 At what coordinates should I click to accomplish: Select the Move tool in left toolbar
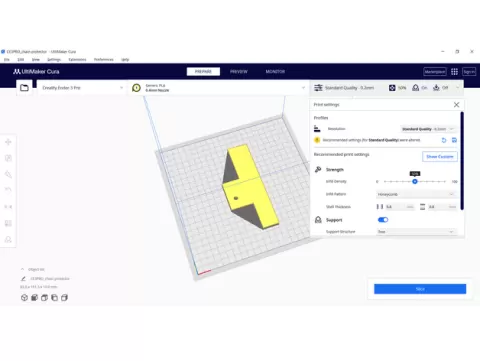[x=8, y=142]
